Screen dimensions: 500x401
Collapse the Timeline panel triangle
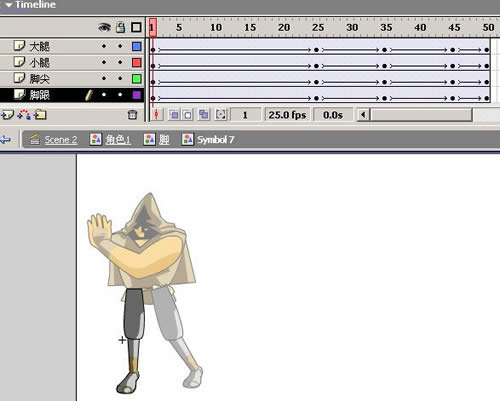9,5
